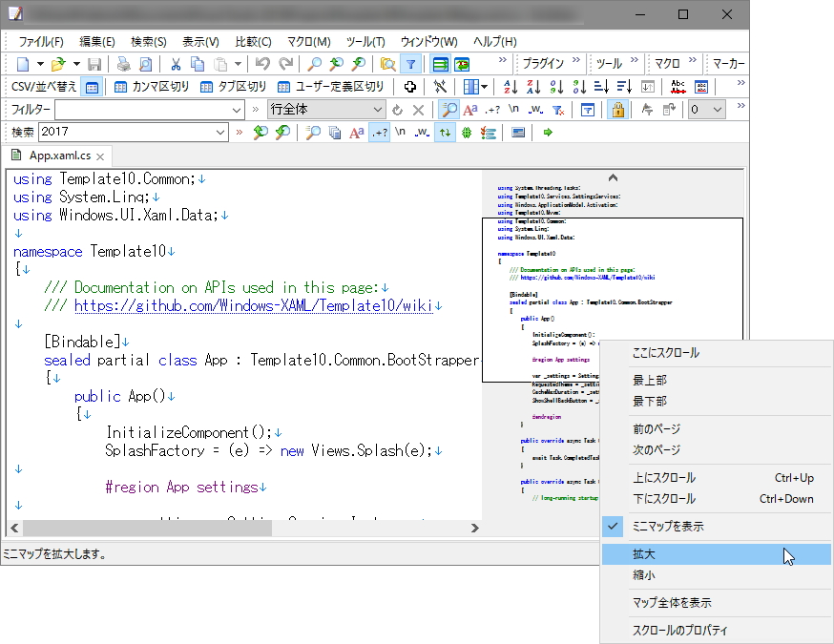Click the black plus icon in CSV toolbar
The height and width of the screenshot is (644, 834).
tap(410, 86)
